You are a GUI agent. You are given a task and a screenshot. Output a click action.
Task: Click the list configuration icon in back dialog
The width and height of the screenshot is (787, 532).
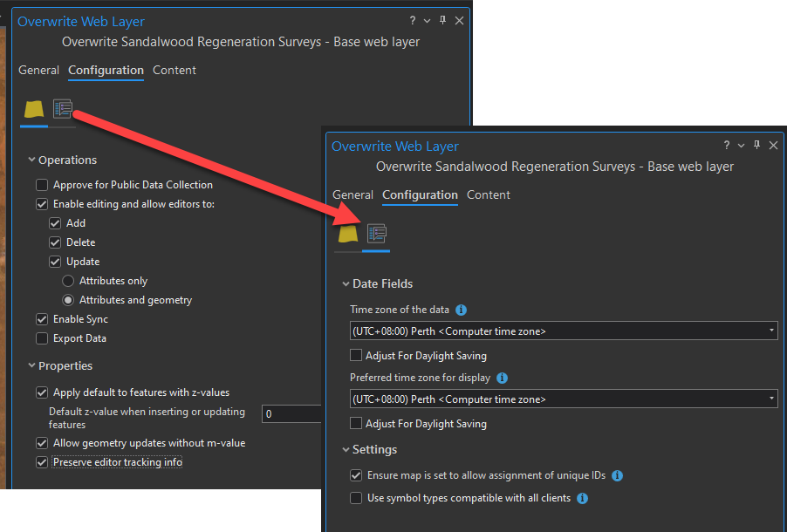[60, 109]
